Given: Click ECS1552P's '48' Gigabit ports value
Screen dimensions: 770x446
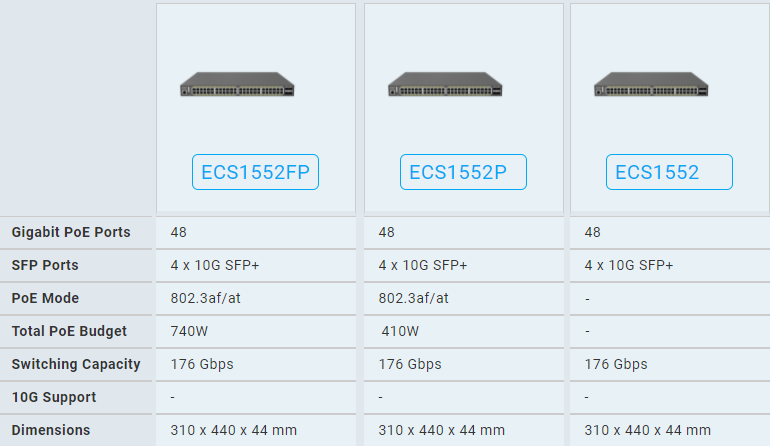Looking at the screenshot, I should (x=386, y=232).
